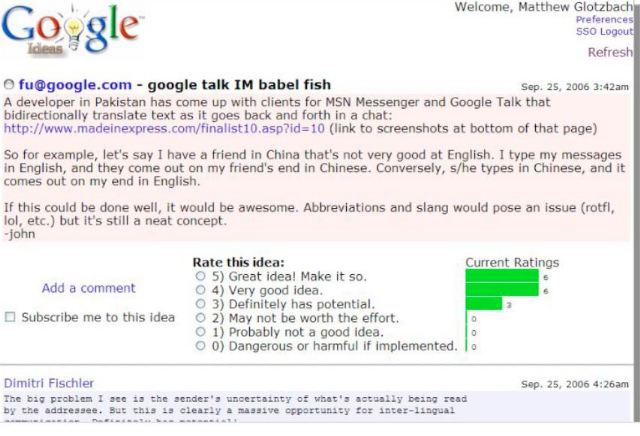This screenshot has height=436, width=640.
Task: Click the green bar for rating 4
Action: coord(502,290)
